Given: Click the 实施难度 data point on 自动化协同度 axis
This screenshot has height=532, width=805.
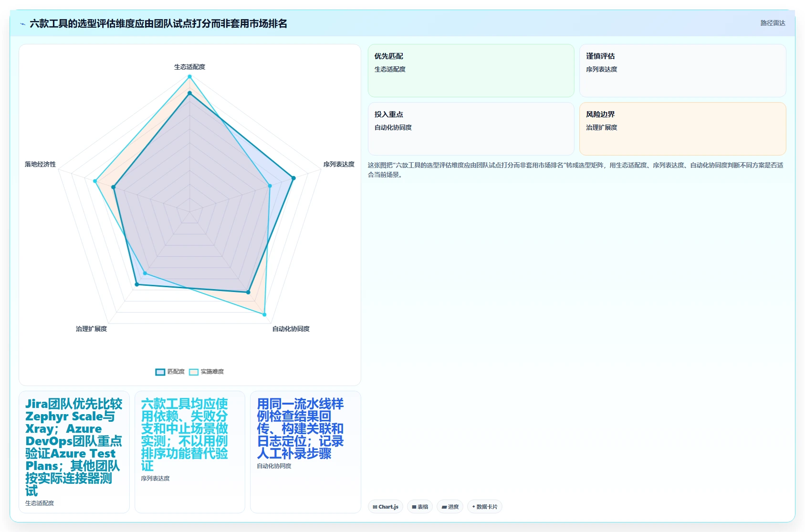Looking at the screenshot, I should click(x=264, y=314).
